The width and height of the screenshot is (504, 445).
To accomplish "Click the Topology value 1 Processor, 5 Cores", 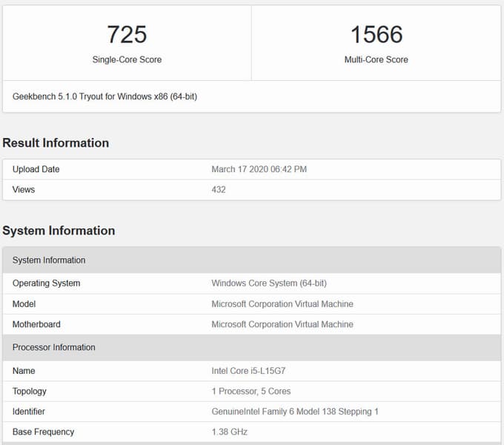I will 251,391.
